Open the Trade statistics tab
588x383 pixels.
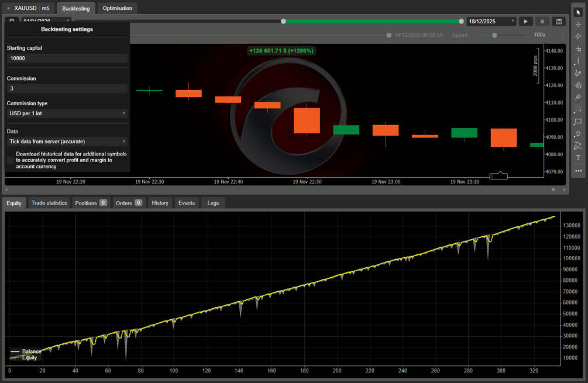(x=49, y=203)
